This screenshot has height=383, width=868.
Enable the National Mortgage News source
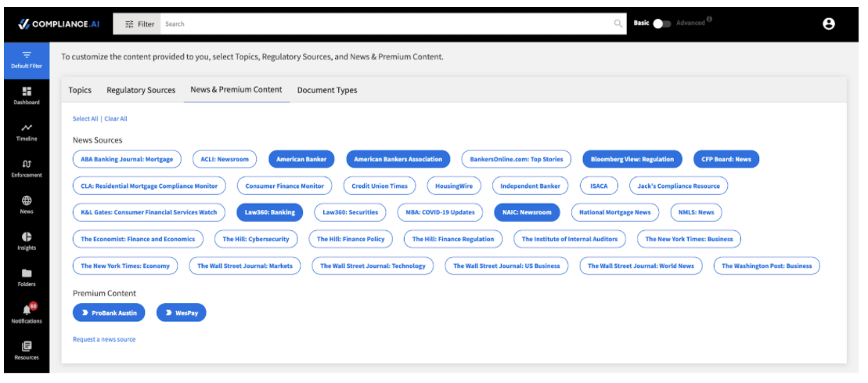[615, 212]
